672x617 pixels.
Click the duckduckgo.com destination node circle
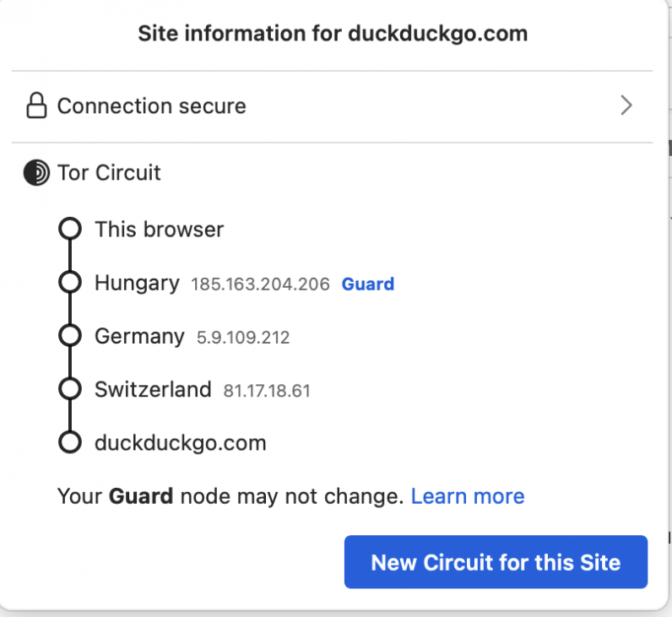pyautogui.click(x=70, y=442)
